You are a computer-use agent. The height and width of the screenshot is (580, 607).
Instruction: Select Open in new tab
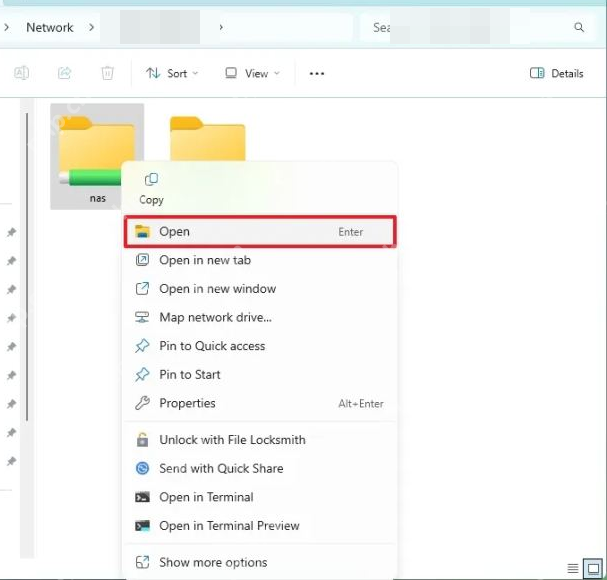point(260,260)
